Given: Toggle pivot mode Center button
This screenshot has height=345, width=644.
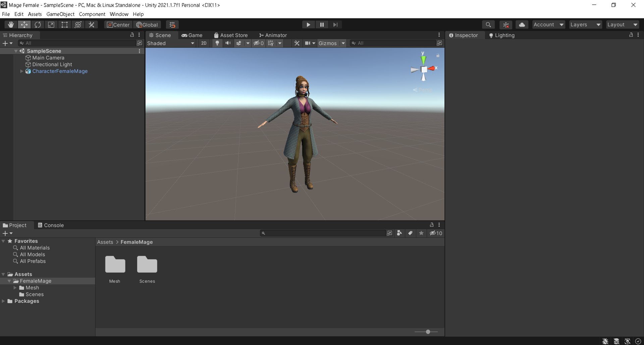Looking at the screenshot, I should (x=118, y=25).
